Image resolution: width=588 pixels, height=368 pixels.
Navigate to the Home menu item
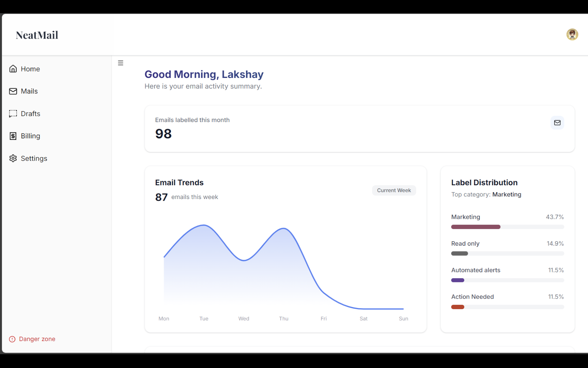click(30, 69)
